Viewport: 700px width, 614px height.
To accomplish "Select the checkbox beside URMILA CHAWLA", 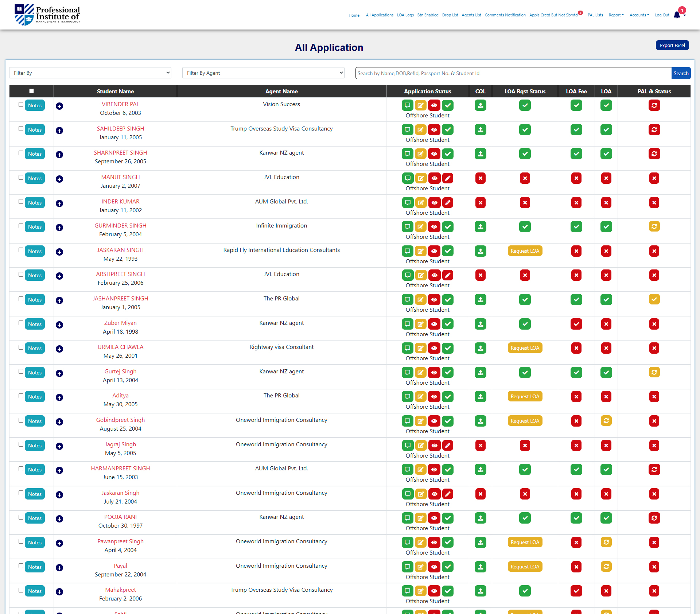I will [21, 347].
